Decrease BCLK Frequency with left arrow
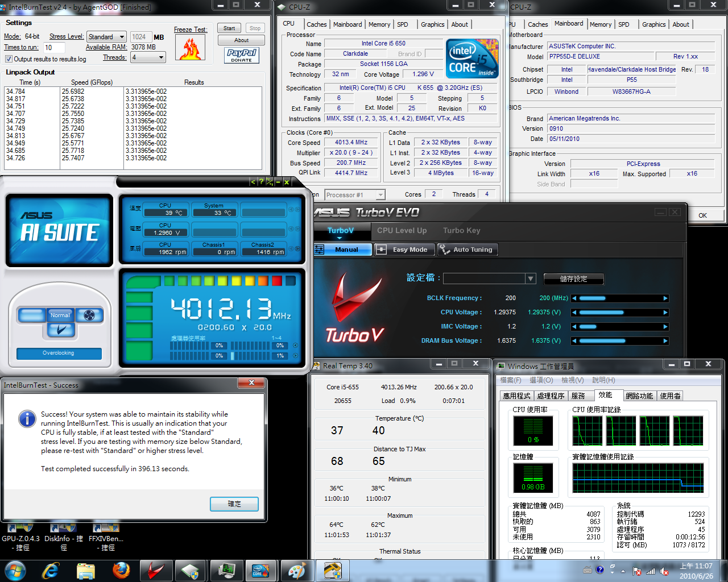728x582 pixels. point(574,298)
